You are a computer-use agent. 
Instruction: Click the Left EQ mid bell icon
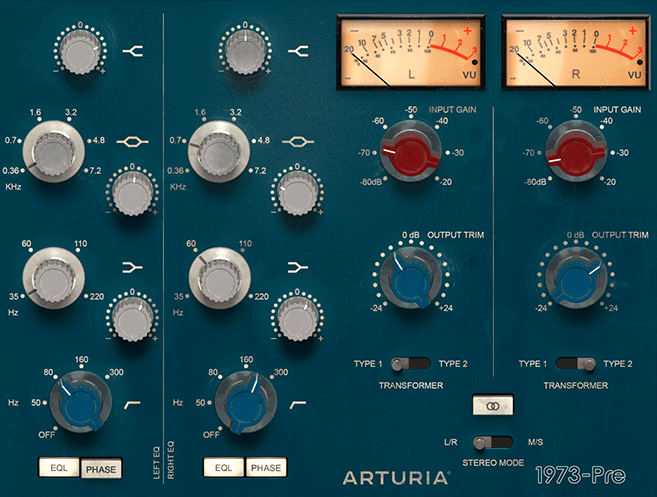(132, 142)
